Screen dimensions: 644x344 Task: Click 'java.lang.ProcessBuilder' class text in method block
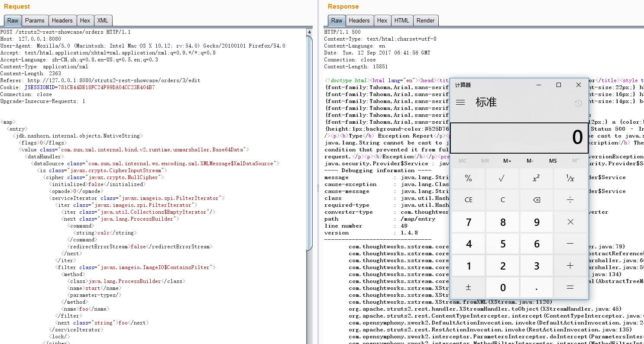point(125,281)
